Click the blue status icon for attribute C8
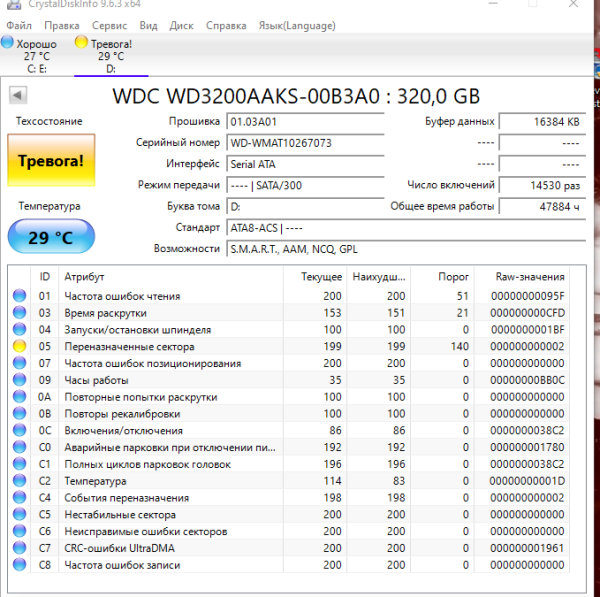The image size is (600, 597). tap(19, 566)
